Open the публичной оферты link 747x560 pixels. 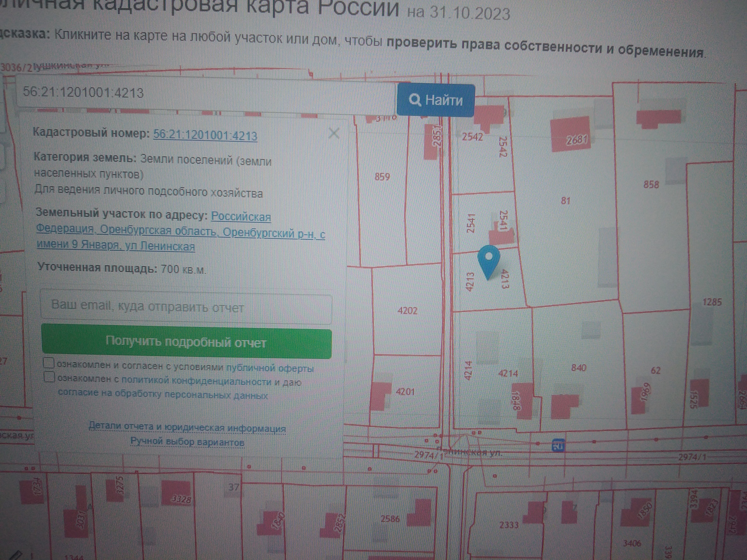point(270,368)
